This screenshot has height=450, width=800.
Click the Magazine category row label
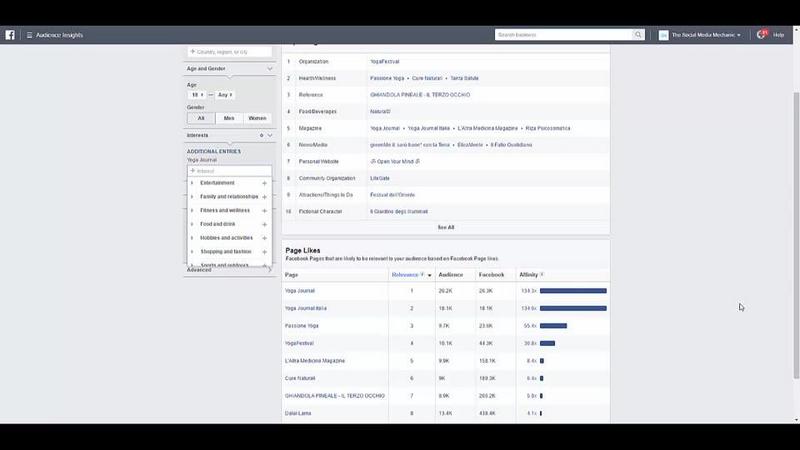310,129
